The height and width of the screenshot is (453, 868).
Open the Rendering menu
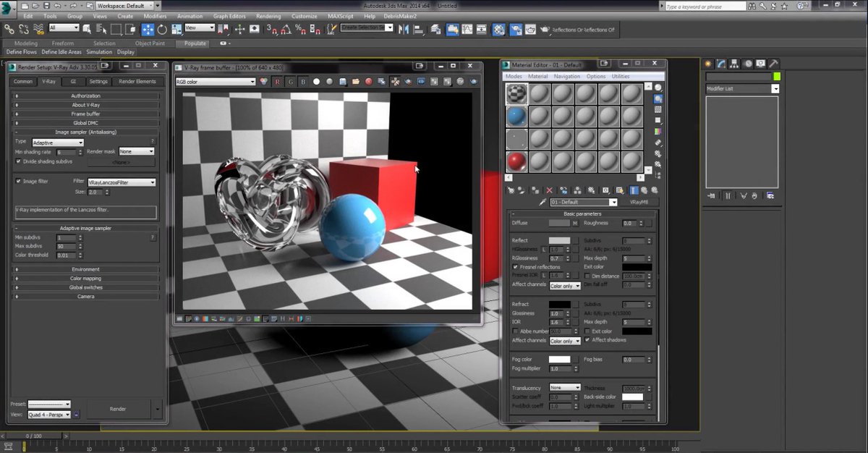(268, 16)
